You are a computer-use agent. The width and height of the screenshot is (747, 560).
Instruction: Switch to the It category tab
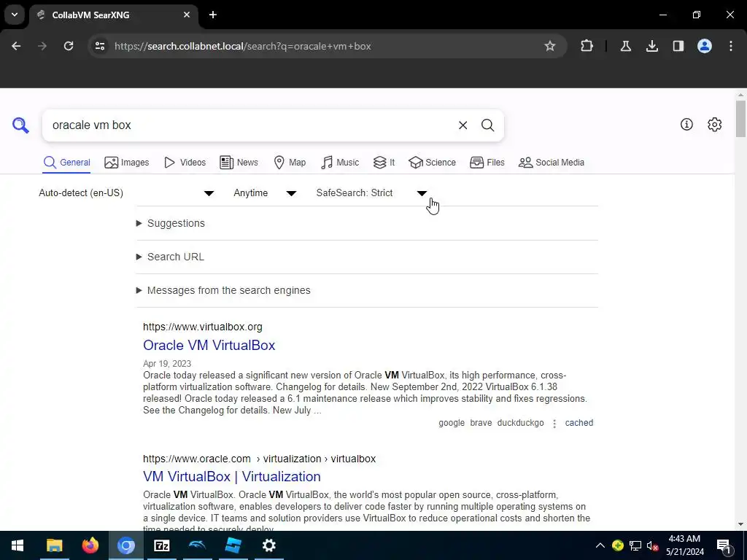tap(384, 163)
